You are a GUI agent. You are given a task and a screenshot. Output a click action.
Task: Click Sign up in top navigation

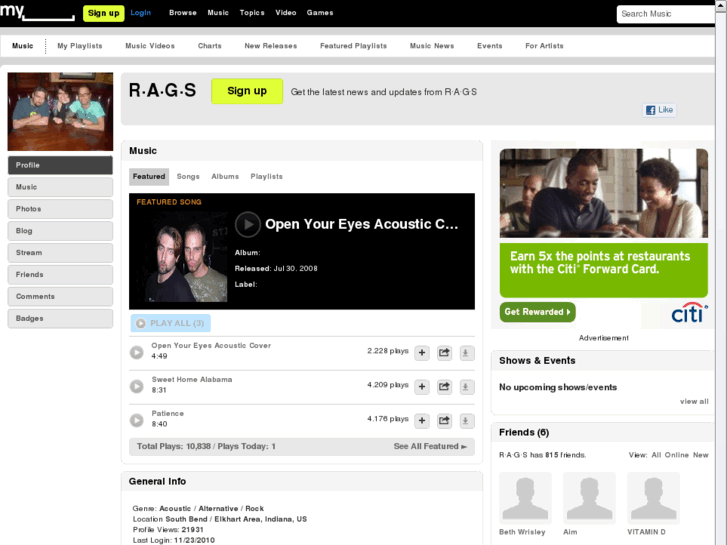click(103, 13)
